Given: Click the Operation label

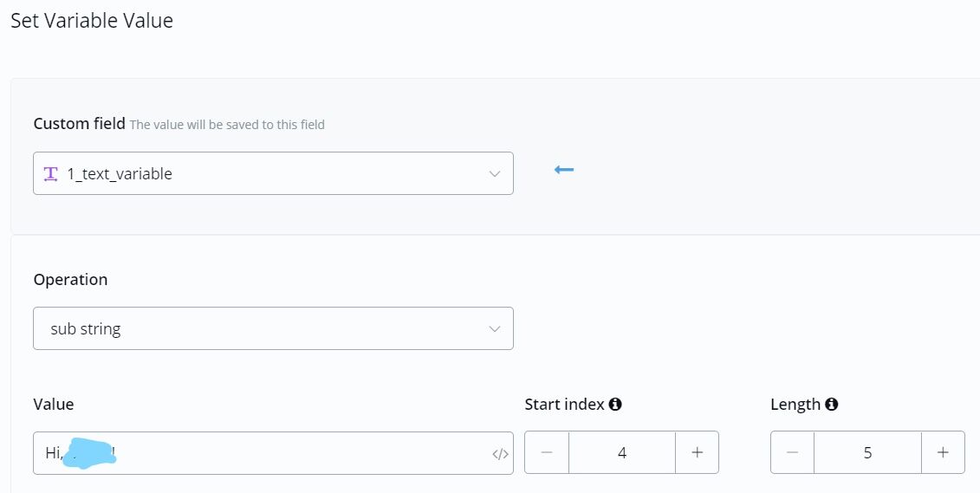Looking at the screenshot, I should (70, 280).
